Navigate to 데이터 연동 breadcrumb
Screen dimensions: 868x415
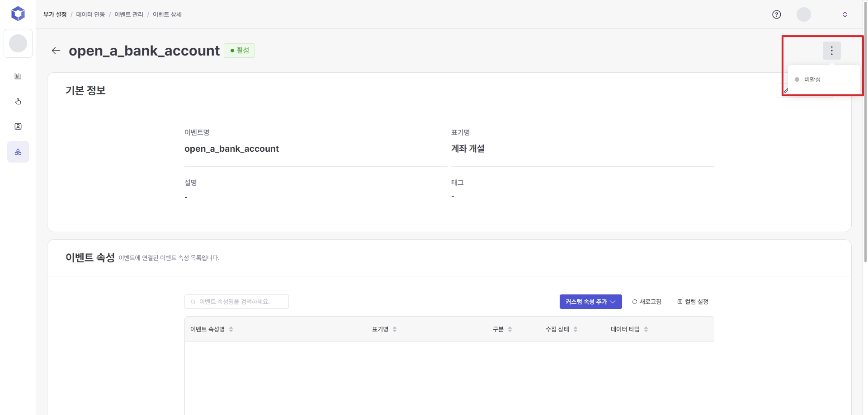pyautogui.click(x=90, y=14)
